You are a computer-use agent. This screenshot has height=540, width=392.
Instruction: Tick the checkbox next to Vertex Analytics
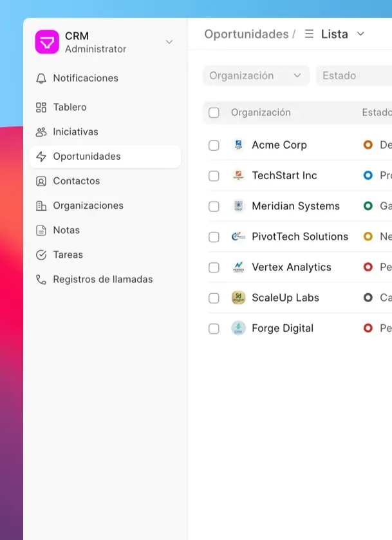pos(214,267)
